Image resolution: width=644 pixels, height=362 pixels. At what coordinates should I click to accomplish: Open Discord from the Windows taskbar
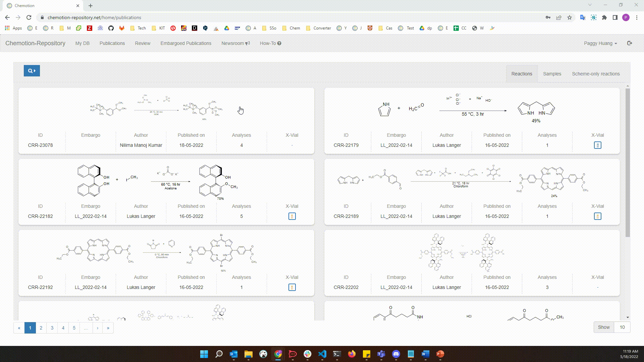(x=396, y=354)
